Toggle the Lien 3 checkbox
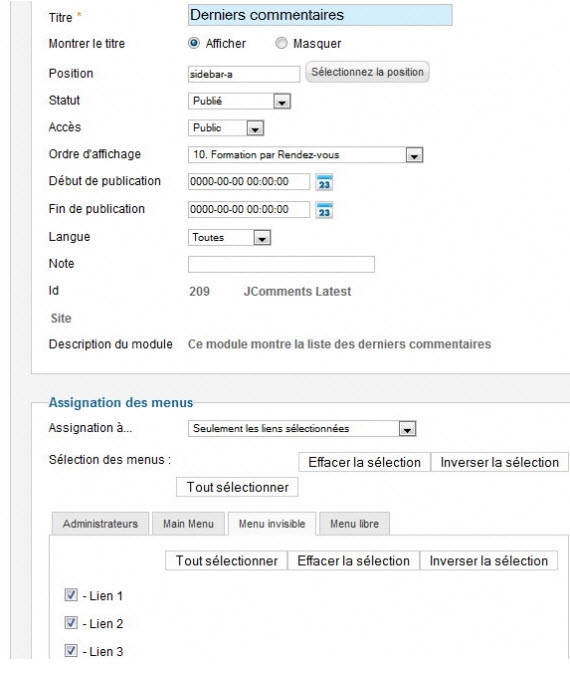 (x=71, y=650)
